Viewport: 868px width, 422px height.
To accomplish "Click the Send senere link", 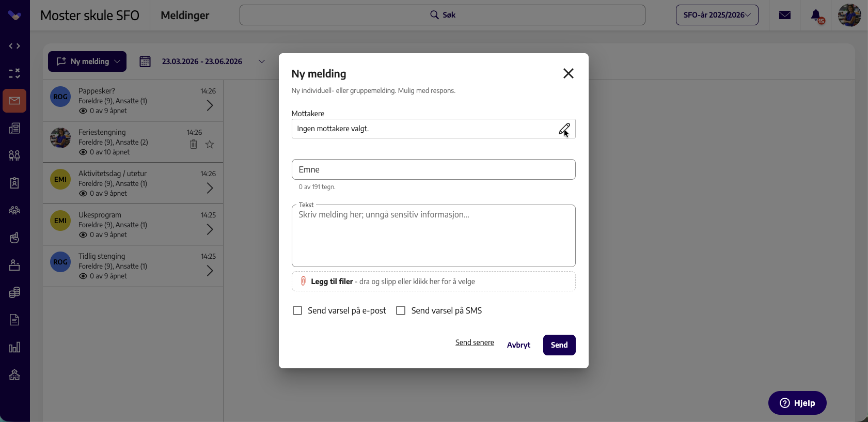I will pyautogui.click(x=475, y=342).
